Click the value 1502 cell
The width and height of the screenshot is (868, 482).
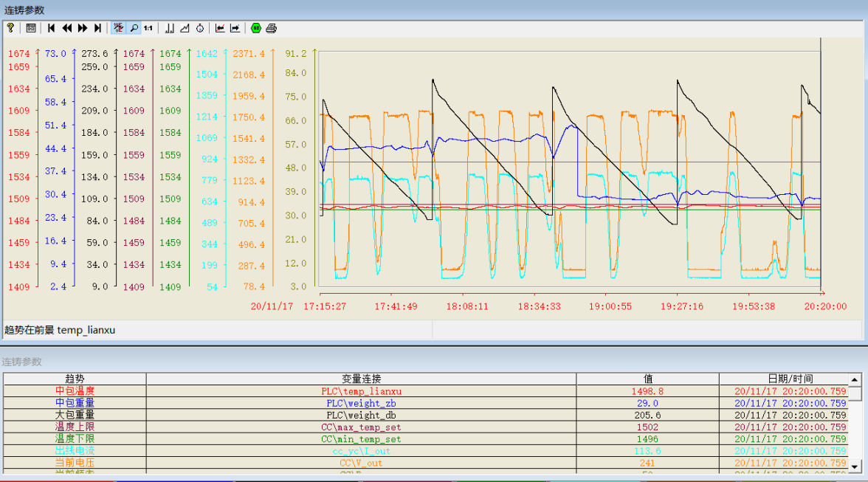coord(648,427)
